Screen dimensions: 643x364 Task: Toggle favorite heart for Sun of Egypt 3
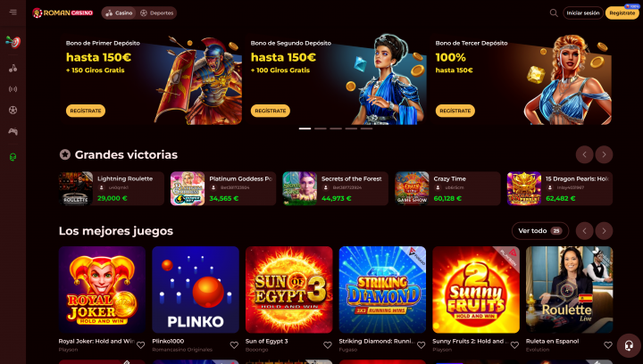[x=328, y=345]
